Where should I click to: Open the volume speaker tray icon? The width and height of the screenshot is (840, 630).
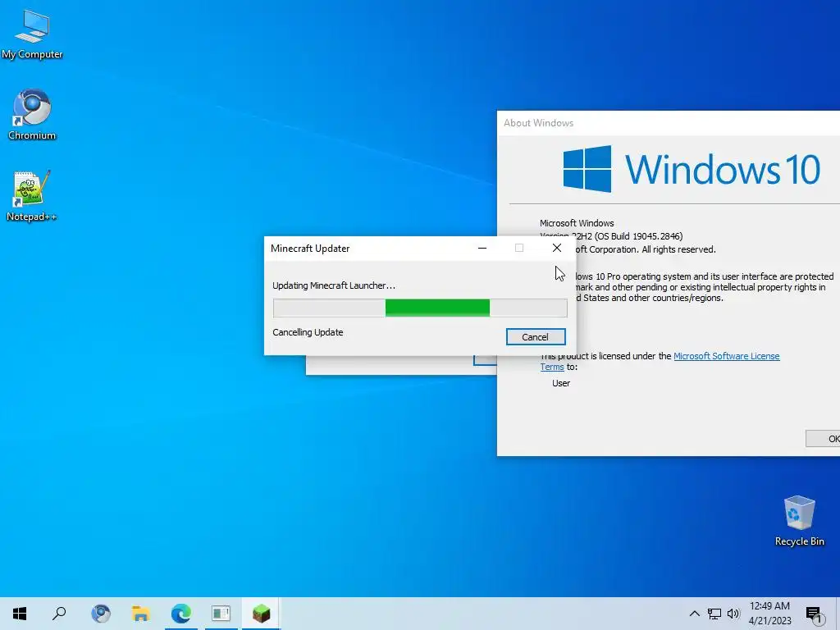[733, 614]
